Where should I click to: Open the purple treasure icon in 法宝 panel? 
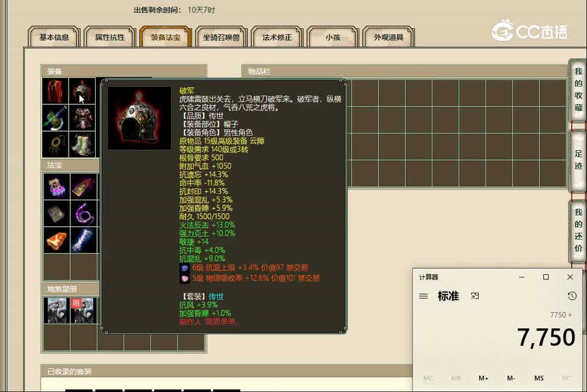click(x=55, y=187)
